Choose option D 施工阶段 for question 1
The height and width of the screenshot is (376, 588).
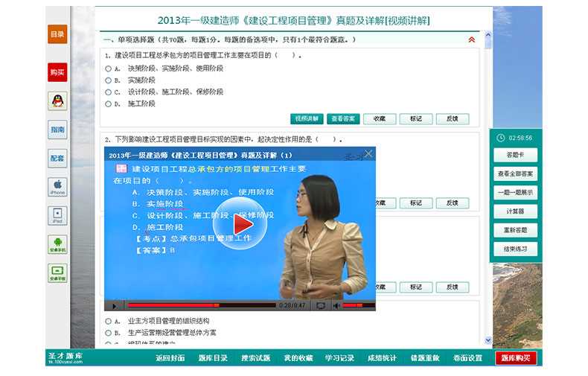(x=109, y=104)
